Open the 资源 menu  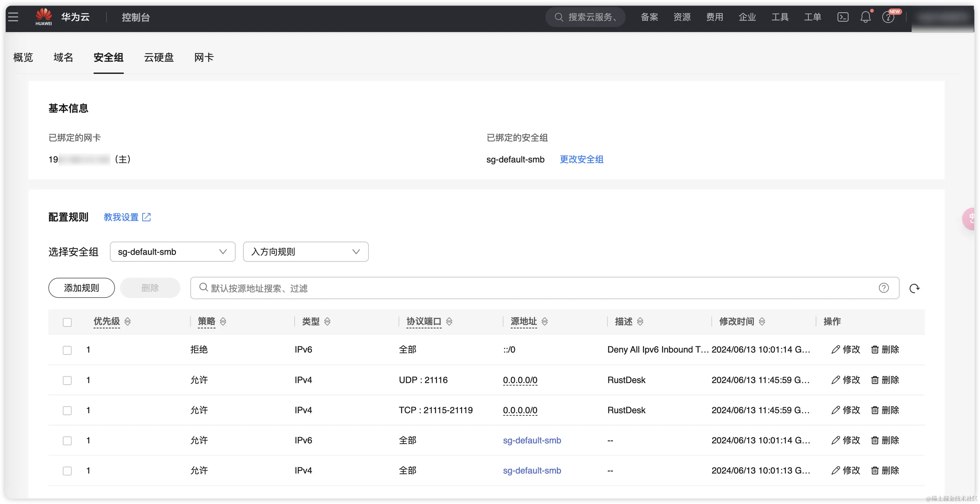[x=682, y=17]
